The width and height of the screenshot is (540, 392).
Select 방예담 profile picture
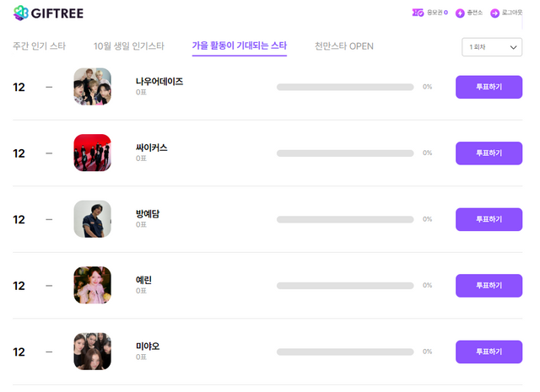92,219
